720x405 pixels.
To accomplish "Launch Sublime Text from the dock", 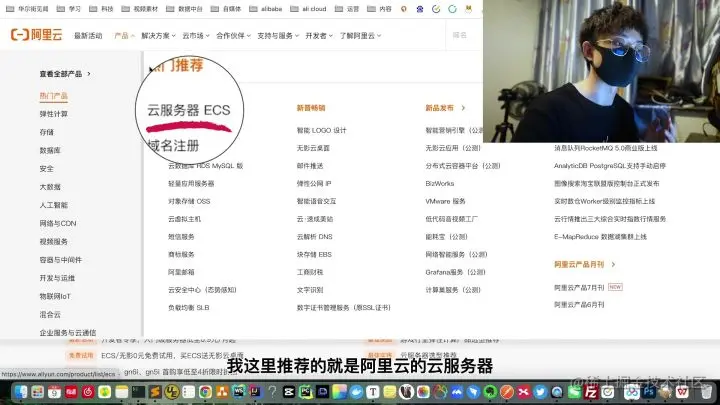I will pos(155,392).
